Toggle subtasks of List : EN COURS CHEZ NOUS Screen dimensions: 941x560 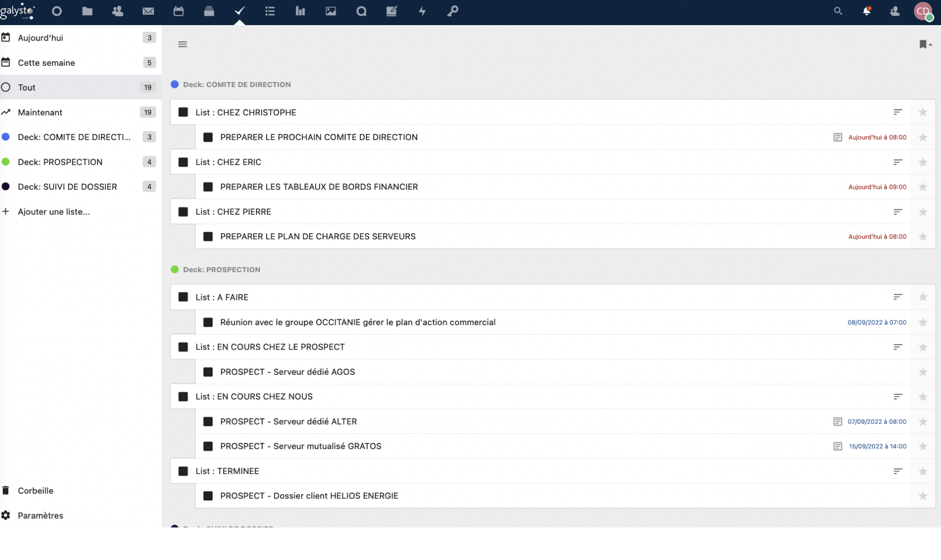[897, 397]
